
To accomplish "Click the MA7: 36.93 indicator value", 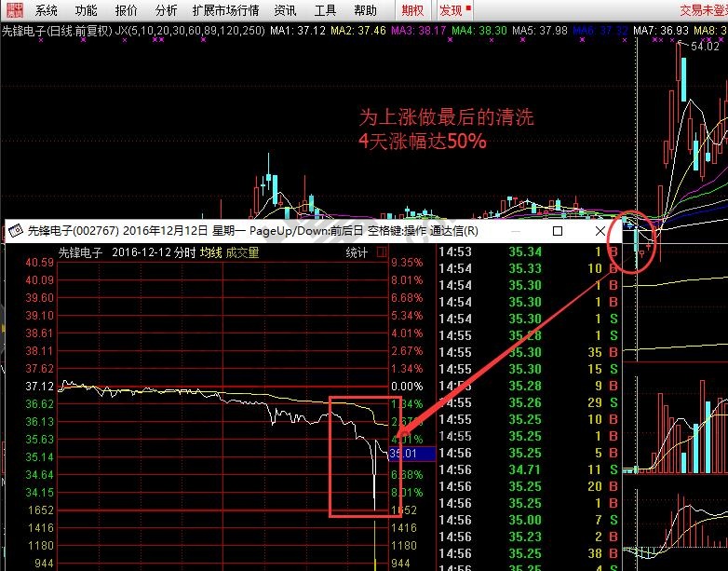I will tap(661, 31).
